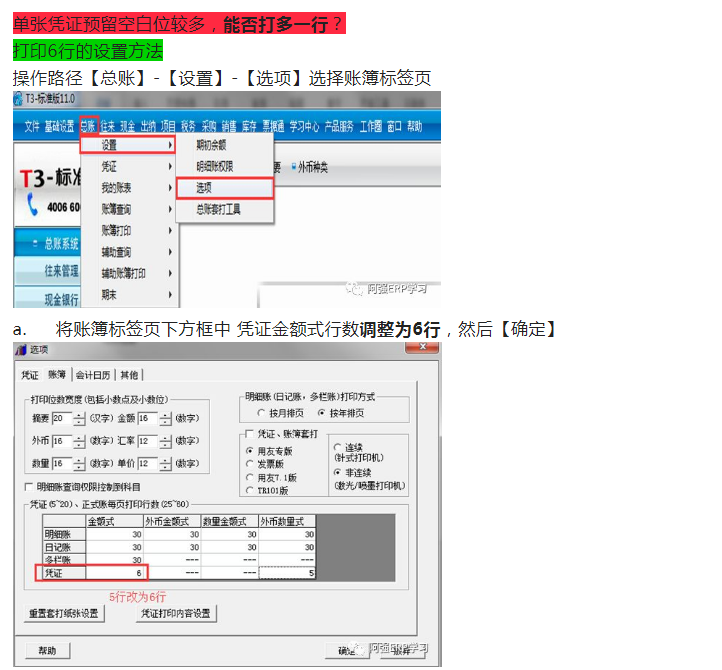Switch to the 凭证 tab in dialog
Viewport: 722px width, 670px height.
point(30,375)
